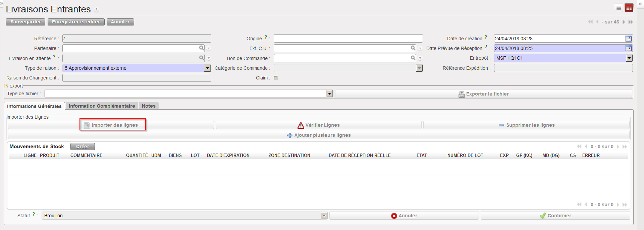Click the Bon de Commande search icon
The width and height of the screenshot is (644, 230).
tap(413, 58)
